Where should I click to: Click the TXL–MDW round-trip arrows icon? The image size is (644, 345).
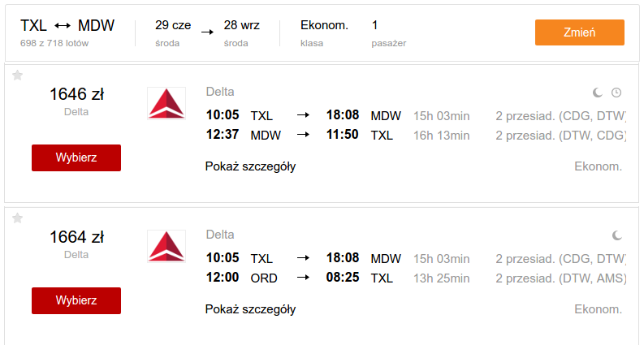click(x=63, y=26)
